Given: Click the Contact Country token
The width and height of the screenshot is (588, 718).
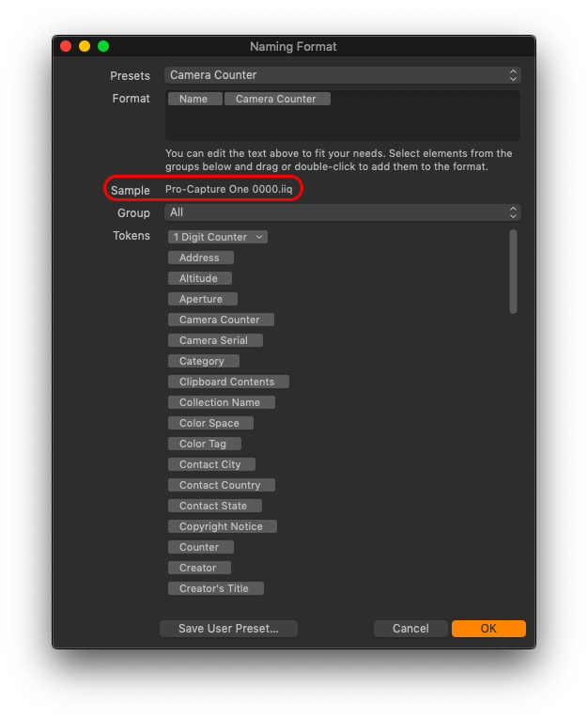Looking at the screenshot, I should click(221, 485).
